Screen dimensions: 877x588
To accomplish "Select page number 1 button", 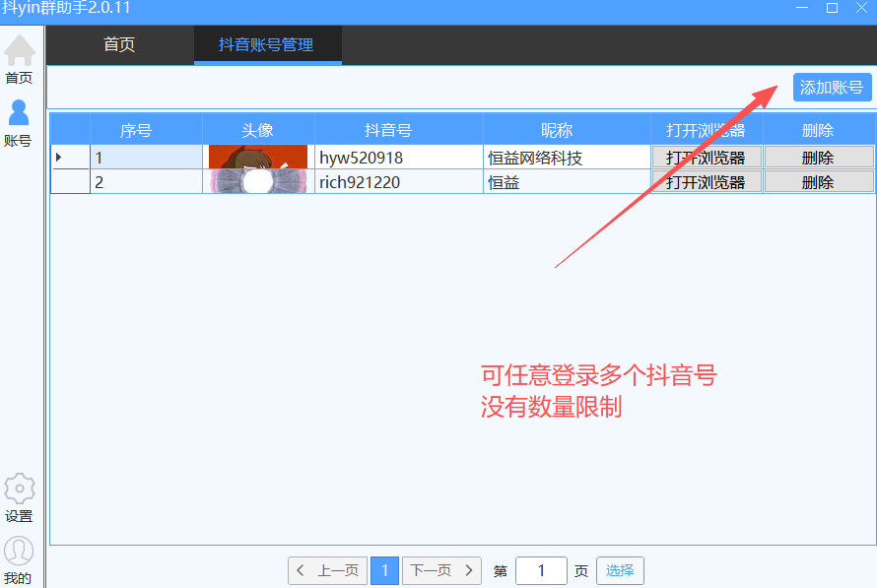I will point(385,570).
